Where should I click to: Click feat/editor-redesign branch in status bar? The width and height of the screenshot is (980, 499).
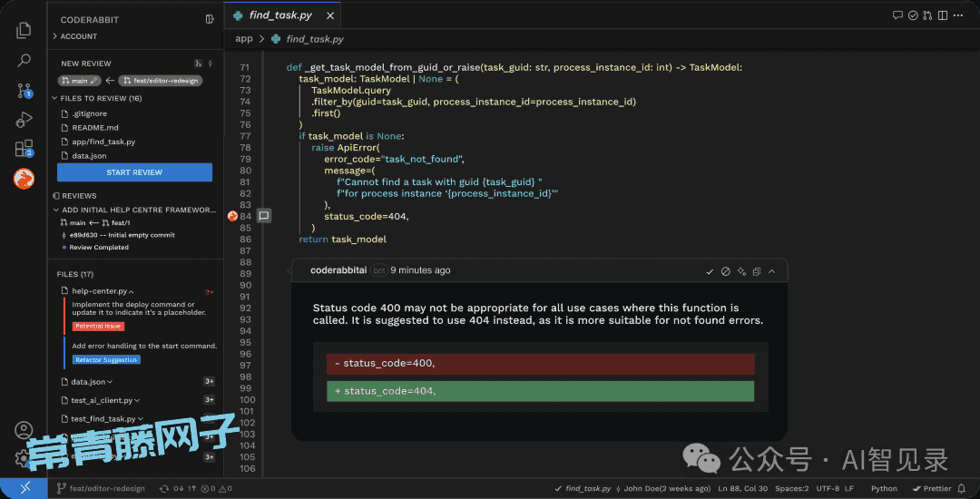pyautogui.click(x=101, y=488)
